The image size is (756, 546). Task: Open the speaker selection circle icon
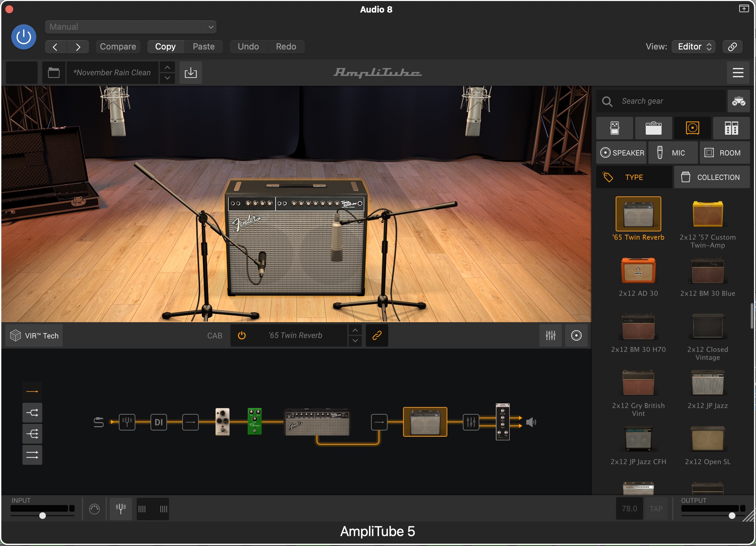pyautogui.click(x=576, y=336)
